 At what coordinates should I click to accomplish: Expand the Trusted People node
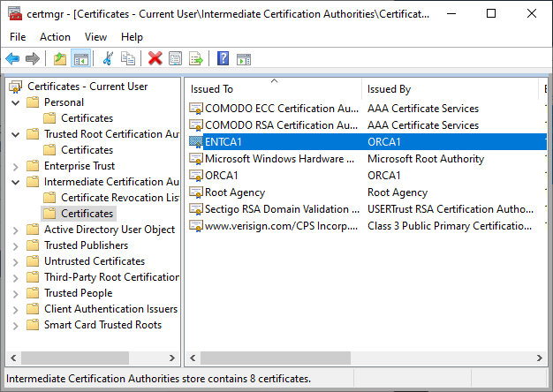16,294
